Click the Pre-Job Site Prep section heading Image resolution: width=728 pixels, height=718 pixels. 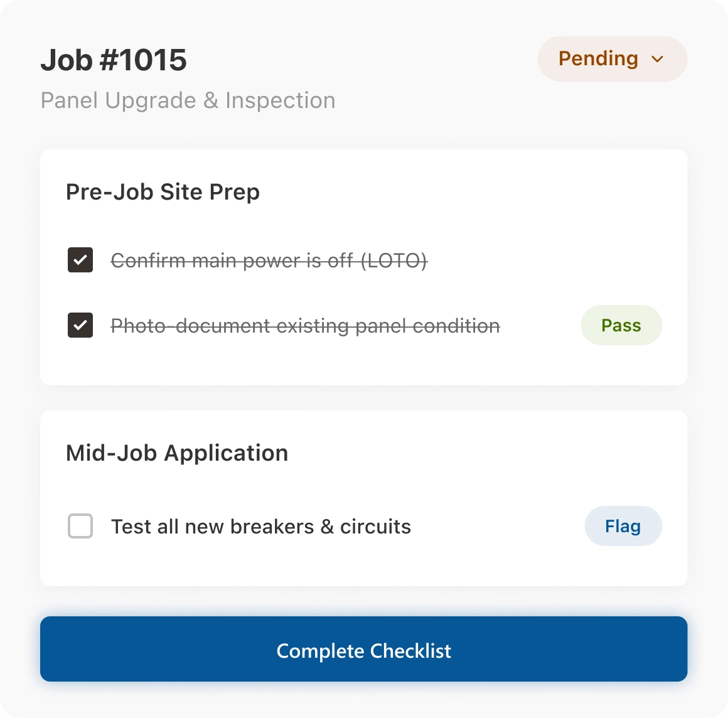pyautogui.click(x=163, y=192)
